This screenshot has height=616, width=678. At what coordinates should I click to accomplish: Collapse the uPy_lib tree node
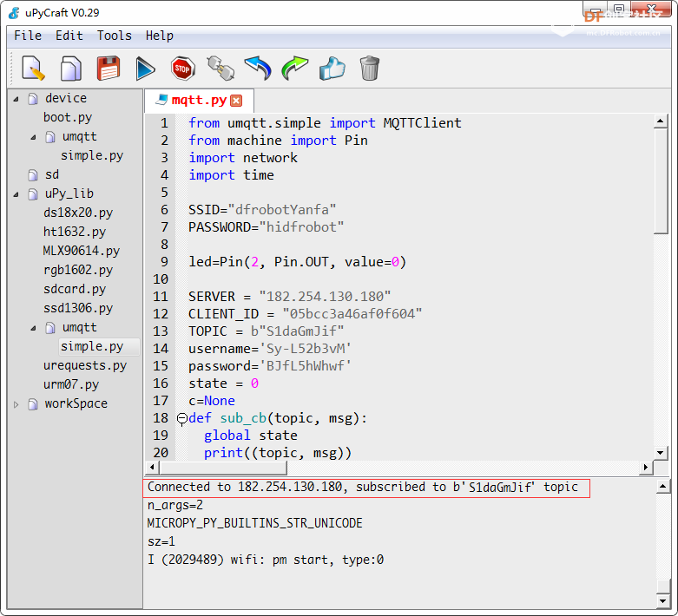click(16, 194)
